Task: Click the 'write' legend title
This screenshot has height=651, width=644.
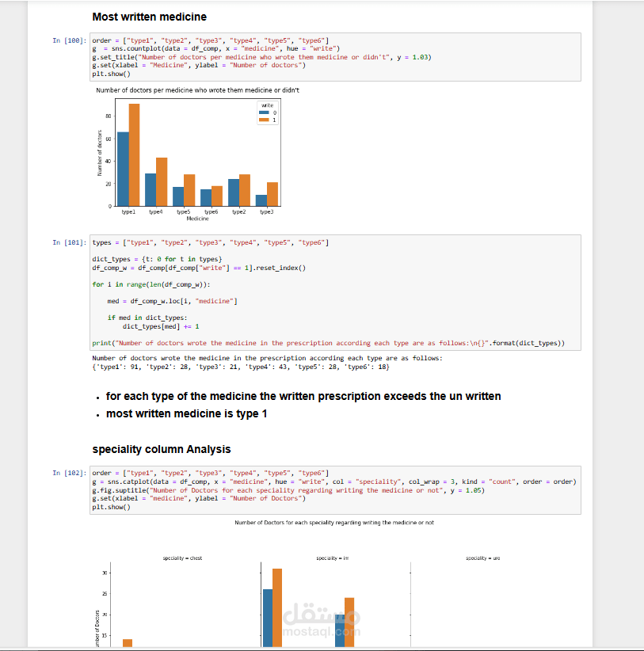Action: pos(268,105)
